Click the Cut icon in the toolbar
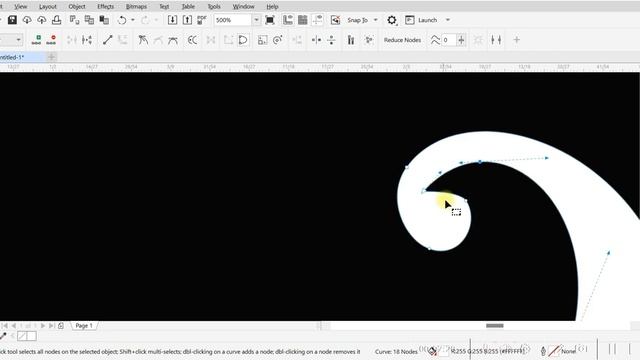The height and width of the screenshot is (360, 640). 74,20
